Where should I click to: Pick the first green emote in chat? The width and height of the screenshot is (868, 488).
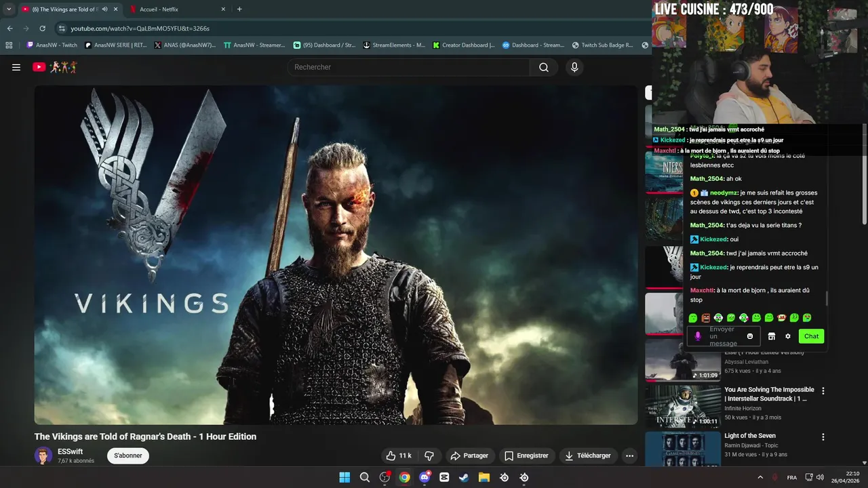click(x=693, y=318)
